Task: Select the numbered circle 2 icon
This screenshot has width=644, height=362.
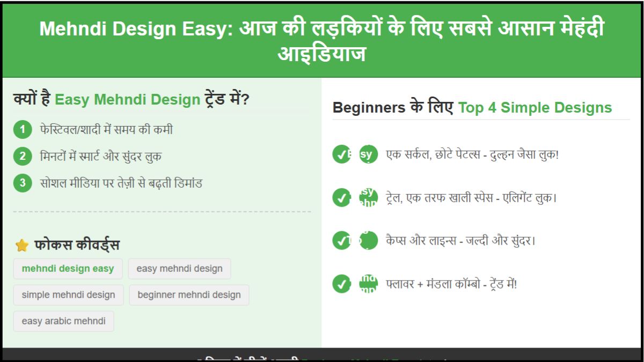Action: tap(22, 156)
